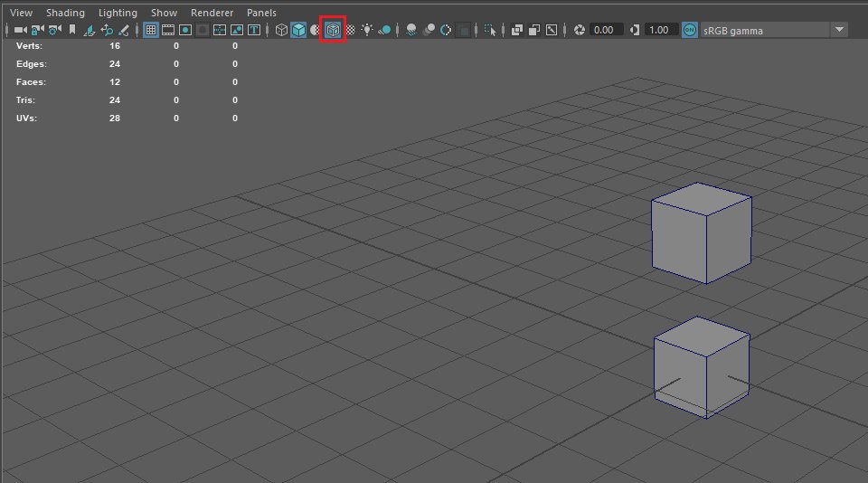Enable Smooth Shade All cube icon
868x483 pixels.
coord(298,30)
